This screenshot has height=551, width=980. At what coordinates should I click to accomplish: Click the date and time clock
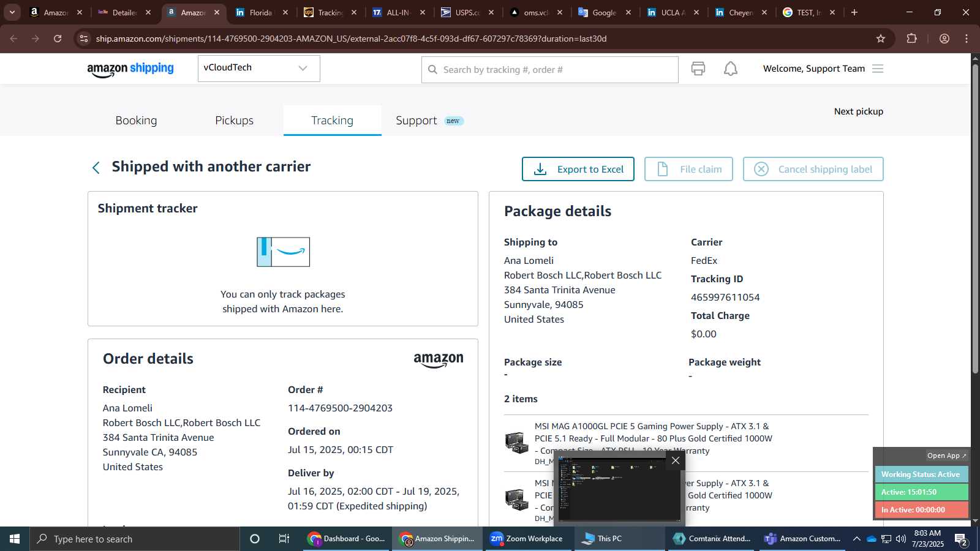tap(927, 539)
